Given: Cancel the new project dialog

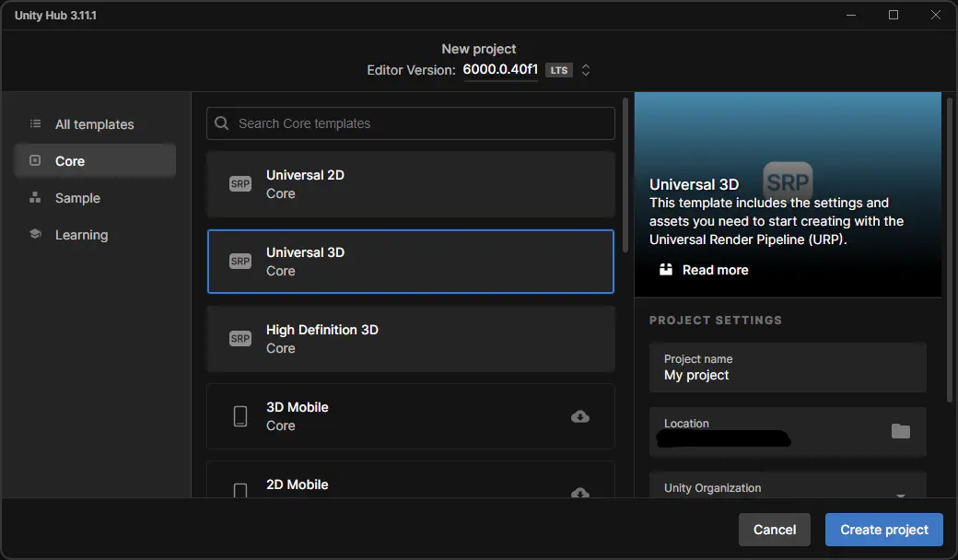Looking at the screenshot, I should (x=774, y=530).
